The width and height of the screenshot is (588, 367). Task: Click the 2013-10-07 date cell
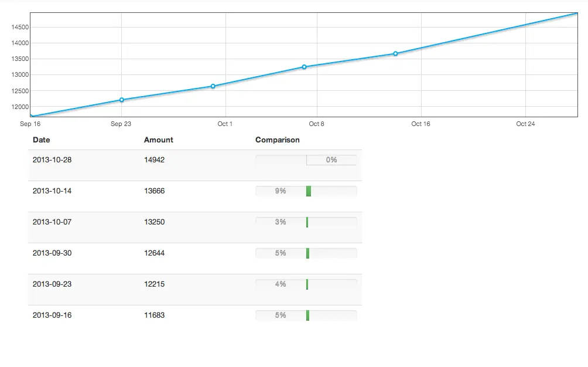tap(52, 222)
